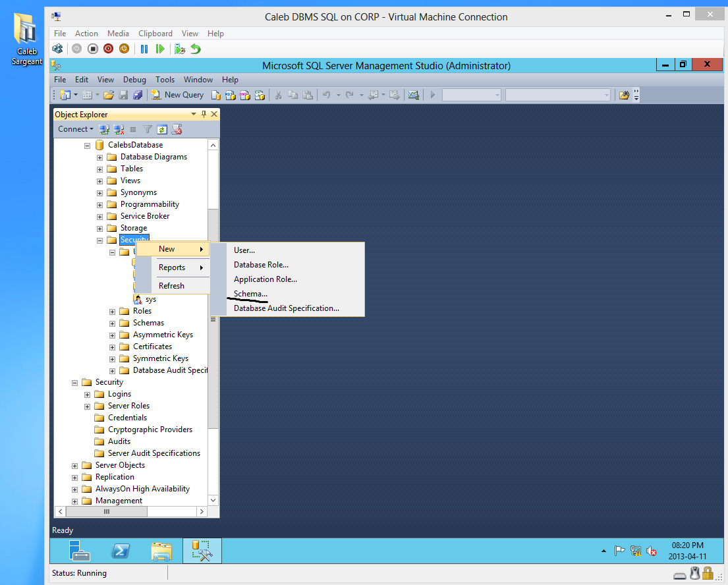
Task: Open the Reports submenu
Action: (173, 267)
